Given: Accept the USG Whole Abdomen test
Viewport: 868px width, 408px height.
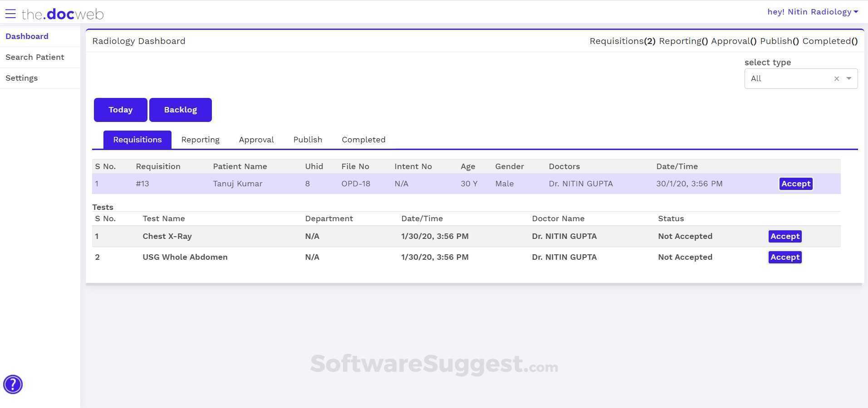Looking at the screenshot, I should (785, 257).
